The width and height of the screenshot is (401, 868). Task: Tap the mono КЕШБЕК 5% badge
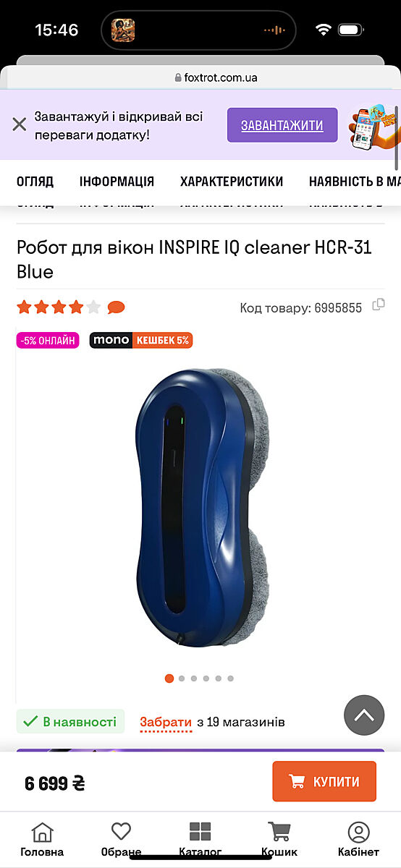pos(141,340)
